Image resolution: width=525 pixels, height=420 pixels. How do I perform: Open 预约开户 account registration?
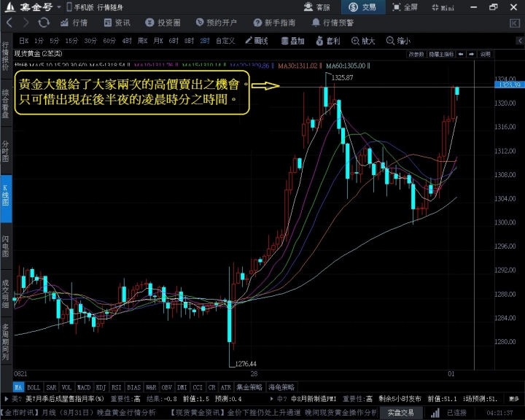[216, 23]
